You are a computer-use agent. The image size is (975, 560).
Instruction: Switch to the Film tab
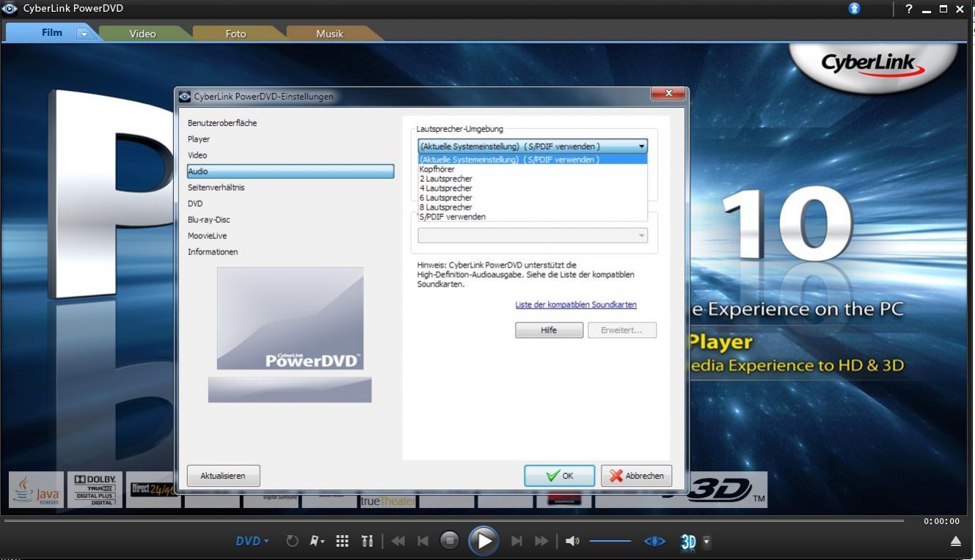[x=51, y=32]
